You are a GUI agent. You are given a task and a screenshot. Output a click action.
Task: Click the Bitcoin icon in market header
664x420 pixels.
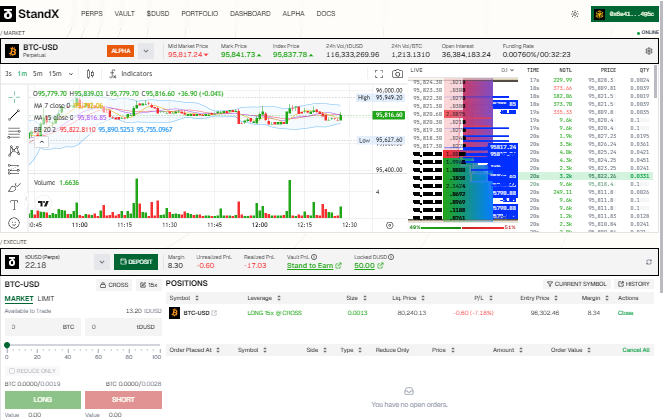[x=12, y=51]
